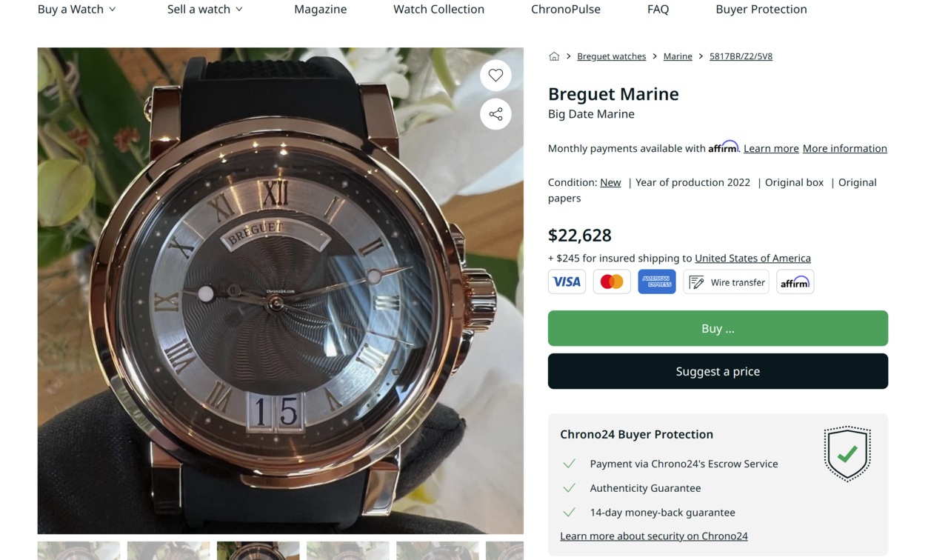Open the Watch Collection menu item
The height and width of the screenshot is (560, 948).
(438, 10)
